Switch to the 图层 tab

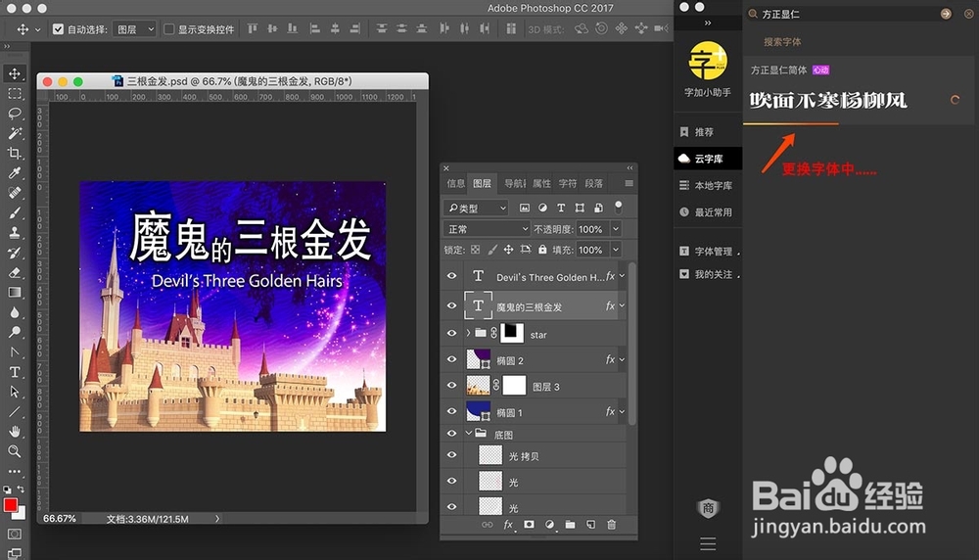pos(482,183)
